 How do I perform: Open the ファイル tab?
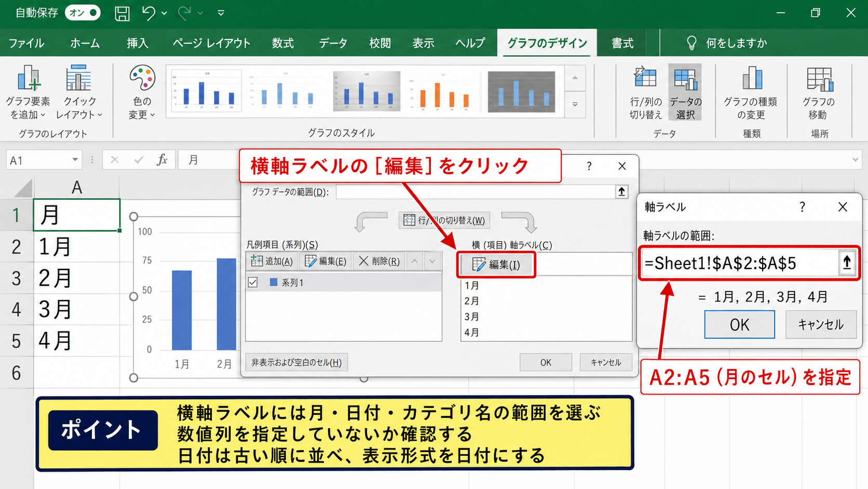[26, 43]
